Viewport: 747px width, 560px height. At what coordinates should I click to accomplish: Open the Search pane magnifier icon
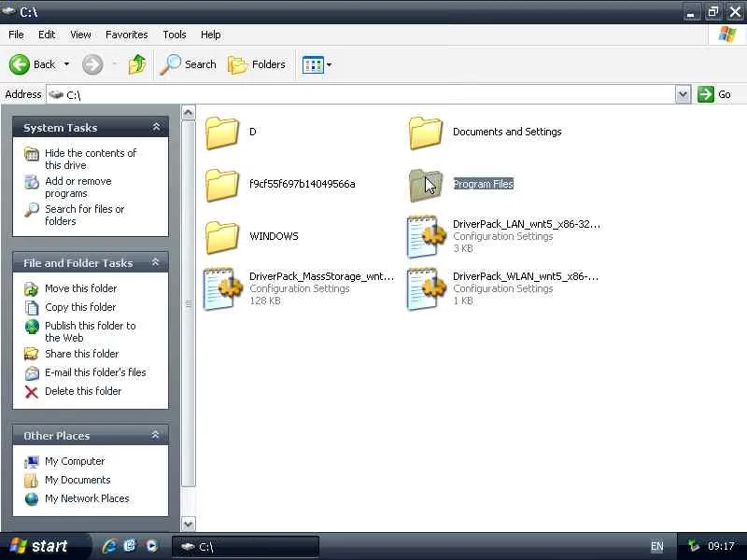pyautogui.click(x=170, y=64)
